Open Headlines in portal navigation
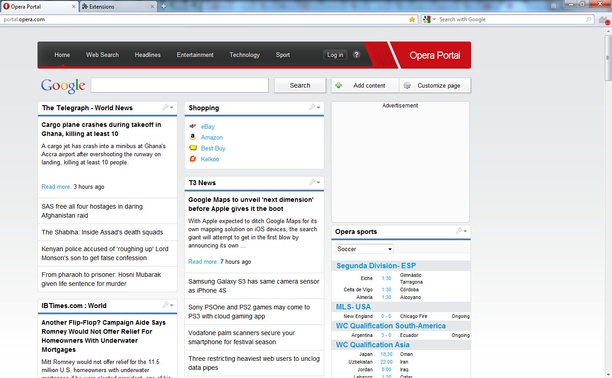This screenshot has height=378, width=612. click(x=148, y=55)
